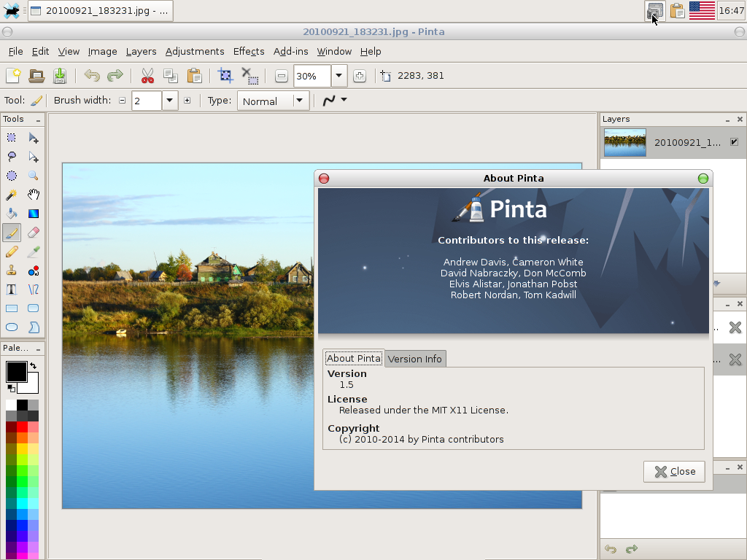
Task: Select the Pencil tool
Action: (12, 252)
